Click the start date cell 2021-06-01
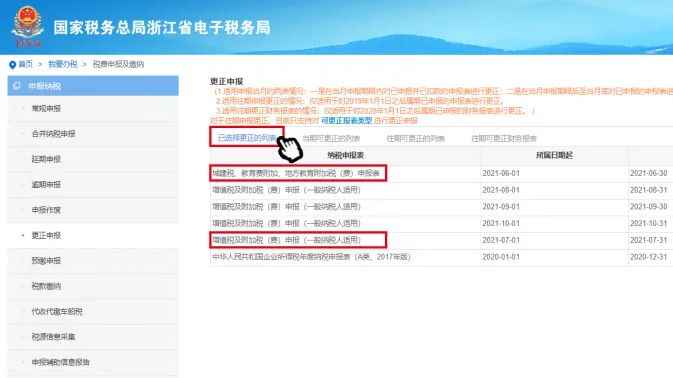The image size is (673, 378). click(x=501, y=173)
